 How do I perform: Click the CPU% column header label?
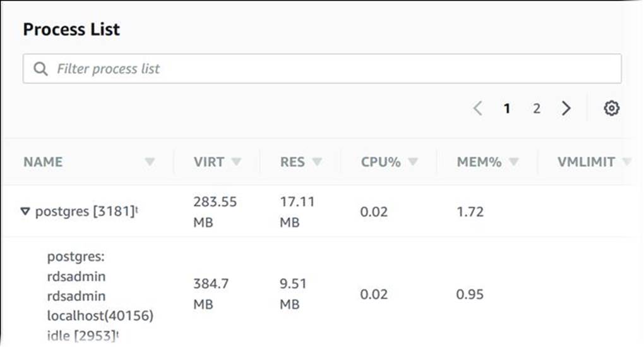(x=381, y=162)
